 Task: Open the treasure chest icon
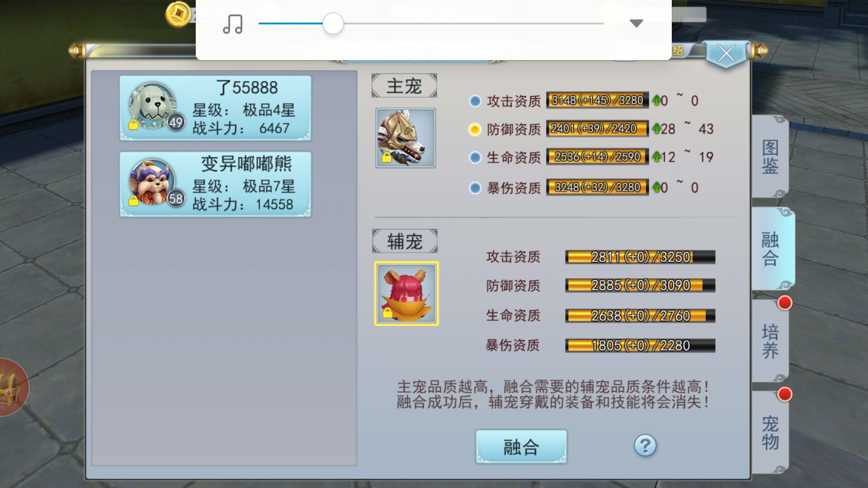point(11,388)
